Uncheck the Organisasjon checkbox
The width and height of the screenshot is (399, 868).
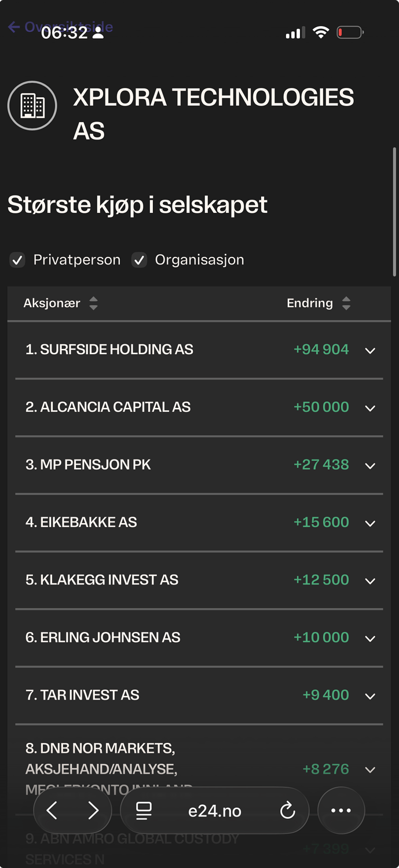pos(139,260)
